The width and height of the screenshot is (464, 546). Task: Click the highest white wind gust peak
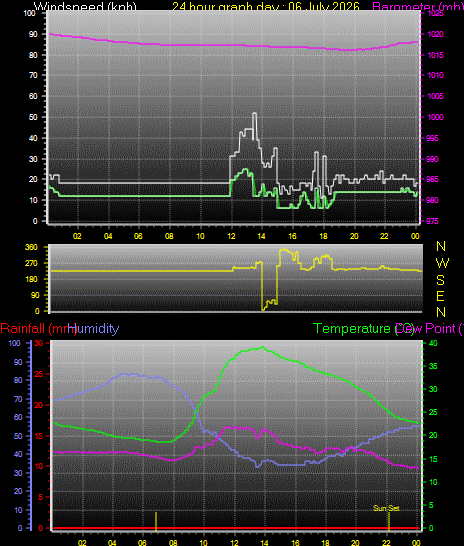click(x=254, y=113)
